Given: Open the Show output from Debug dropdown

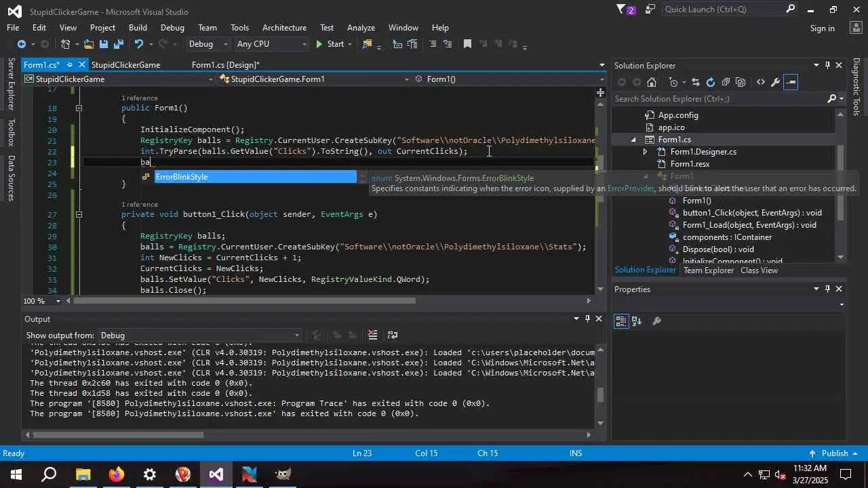Looking at the screenshot, I should (199, 335).
